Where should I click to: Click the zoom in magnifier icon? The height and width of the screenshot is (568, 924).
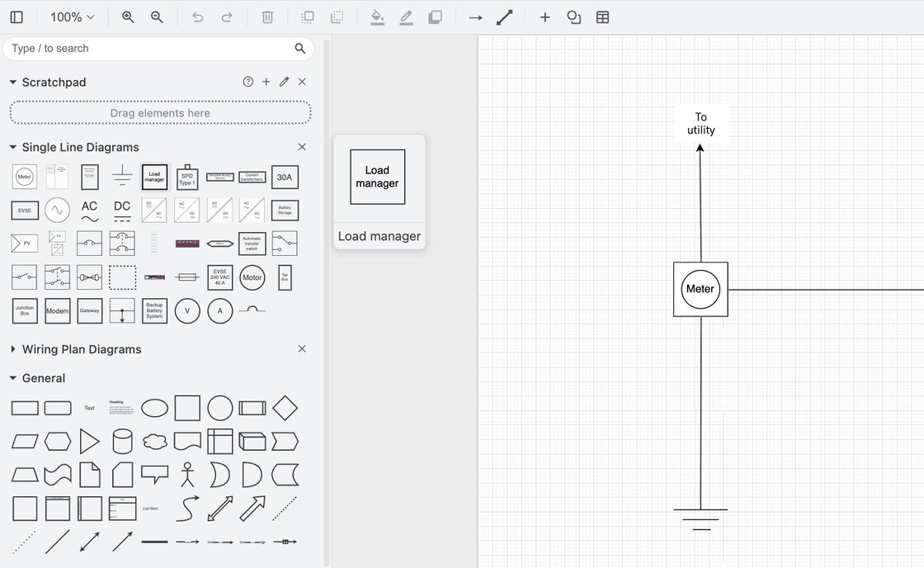coord(128,17)
